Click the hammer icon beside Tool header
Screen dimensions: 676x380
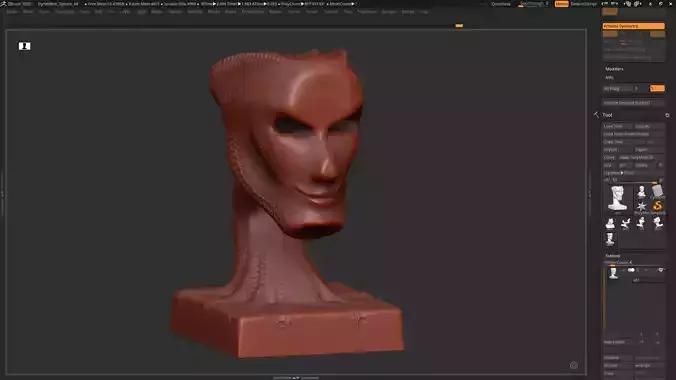[596, 115]
